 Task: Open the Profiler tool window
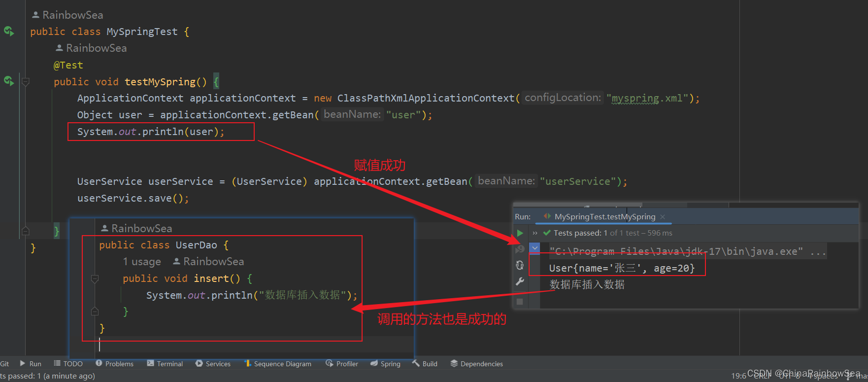pos(342,364)
